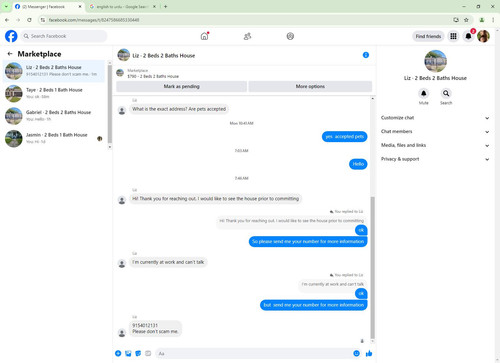Toggle the conversation information icon
This screenshot has width=500, height=363.
coord(366,55)
